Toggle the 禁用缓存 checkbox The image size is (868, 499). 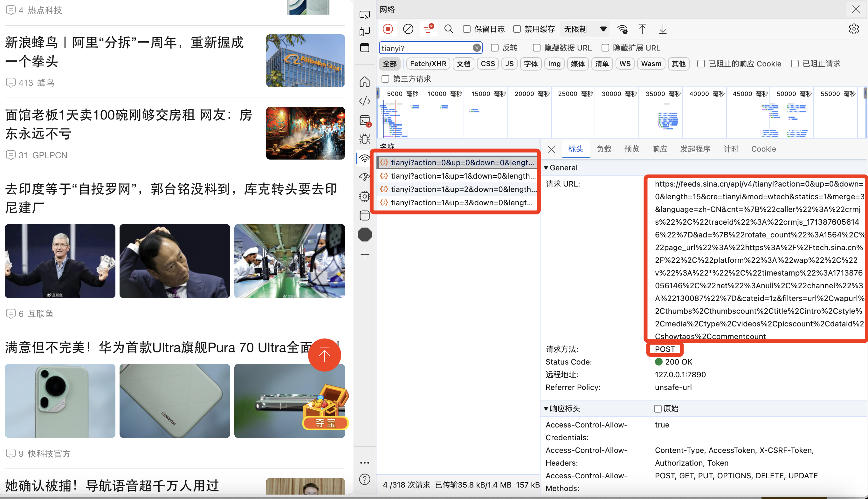point(517,29)
